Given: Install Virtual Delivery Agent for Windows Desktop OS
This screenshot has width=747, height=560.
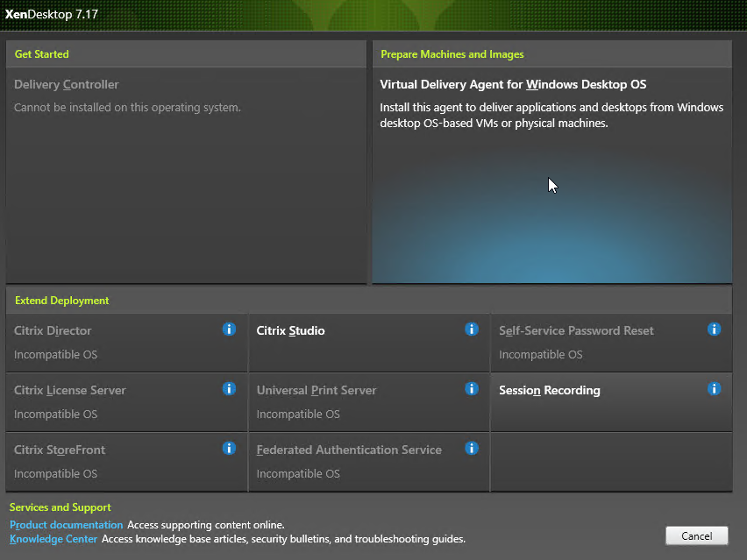Looking at the screenshot, I should (552, 175).
